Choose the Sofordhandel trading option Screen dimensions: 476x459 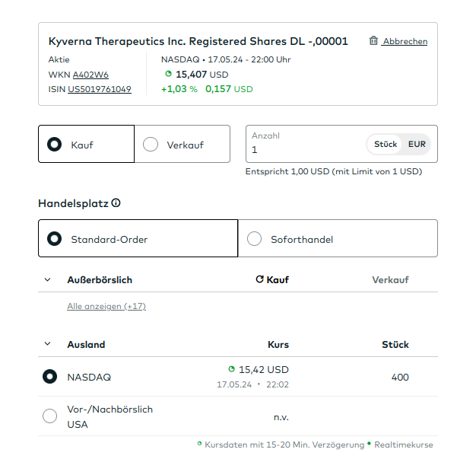(255, 239)
